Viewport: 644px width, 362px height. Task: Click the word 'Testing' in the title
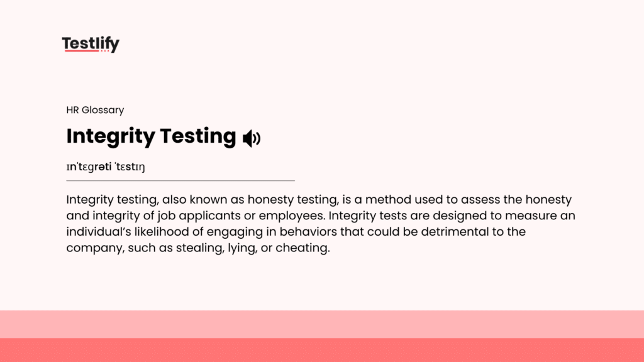[198, 136]
